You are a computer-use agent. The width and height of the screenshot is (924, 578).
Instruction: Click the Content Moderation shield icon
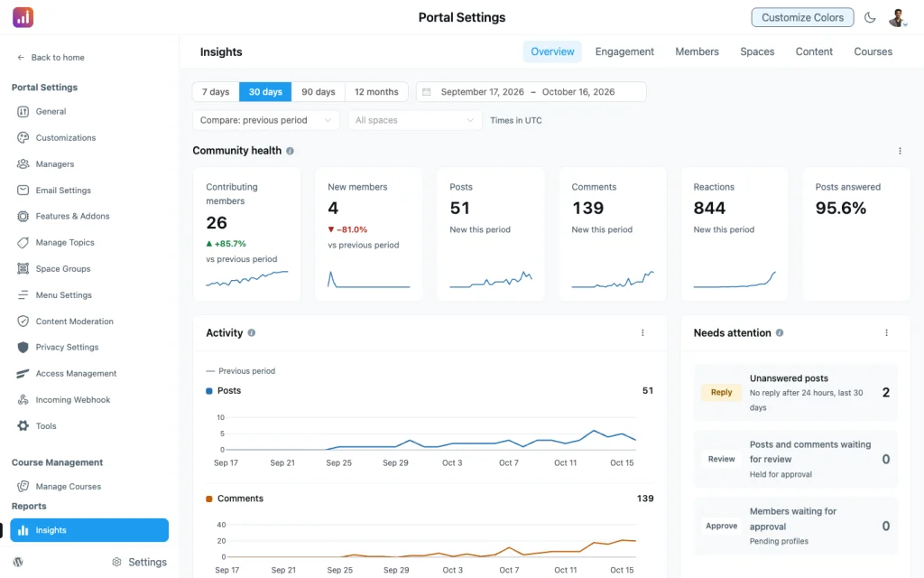pos(23,322)
